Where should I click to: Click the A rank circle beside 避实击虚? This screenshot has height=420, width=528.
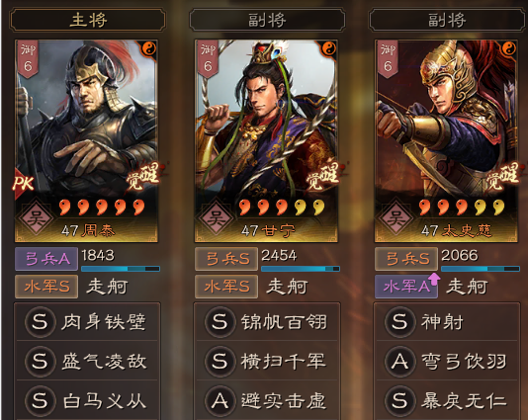220,401
